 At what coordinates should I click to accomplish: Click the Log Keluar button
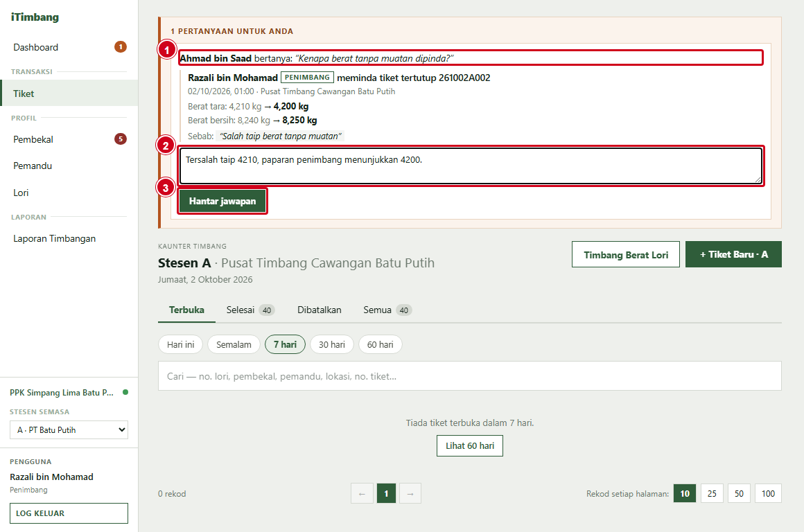point(69,513)
